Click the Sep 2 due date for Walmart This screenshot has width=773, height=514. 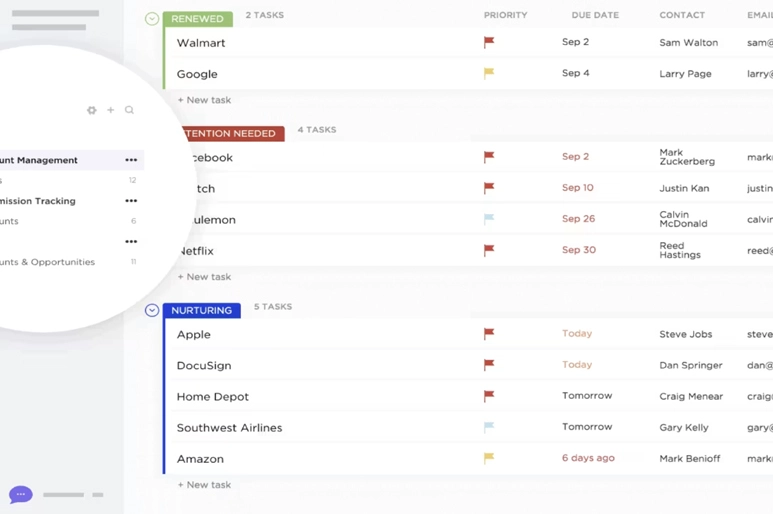click(575, 42)
